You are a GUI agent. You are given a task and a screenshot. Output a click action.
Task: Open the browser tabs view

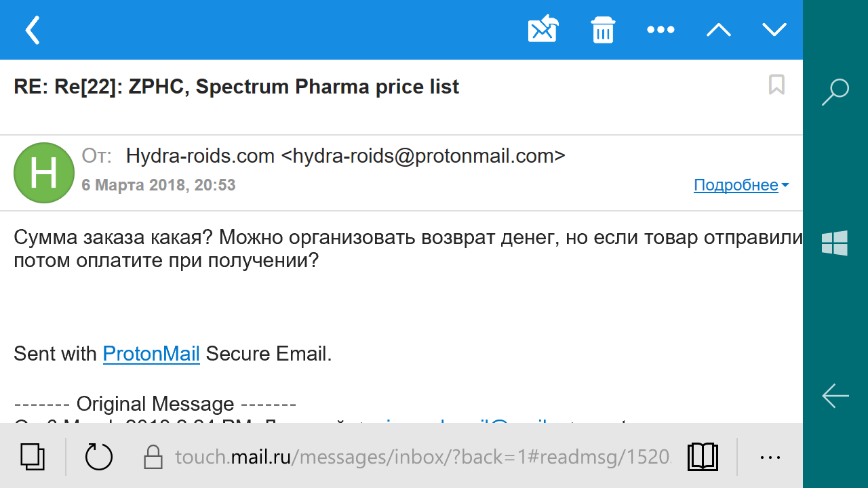[x=32, y=456]
